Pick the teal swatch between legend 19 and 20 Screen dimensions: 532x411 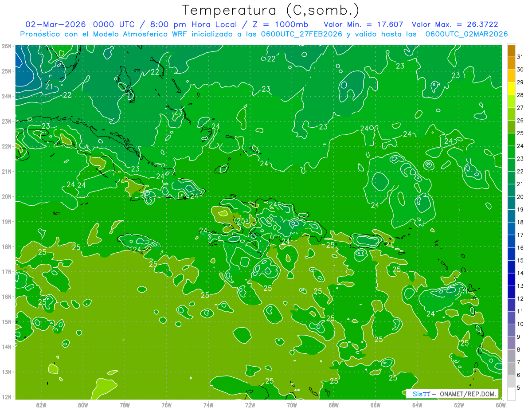click(511, 203)
